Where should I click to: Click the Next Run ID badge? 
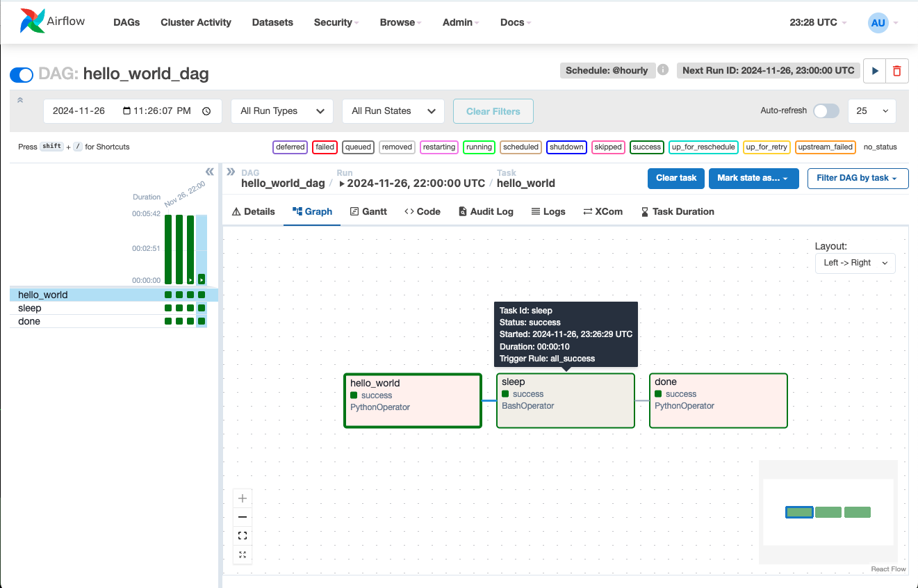(x=769, y=70)
